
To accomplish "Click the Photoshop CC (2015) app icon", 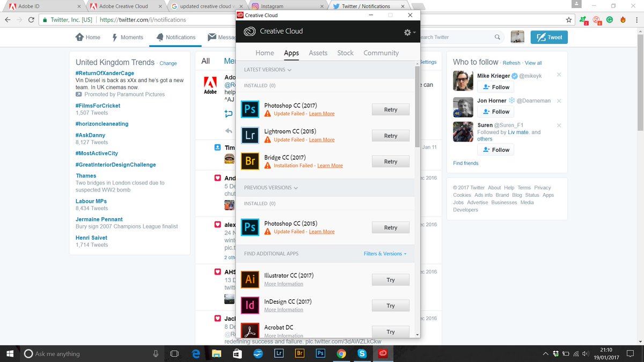I will (x=250, y=227).
